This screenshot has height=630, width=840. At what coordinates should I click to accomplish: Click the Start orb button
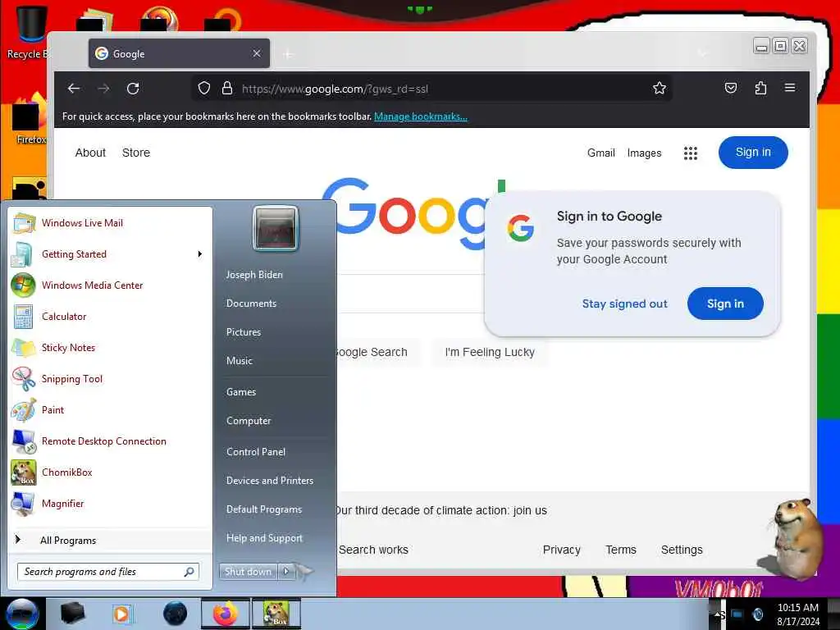point(22,614)
